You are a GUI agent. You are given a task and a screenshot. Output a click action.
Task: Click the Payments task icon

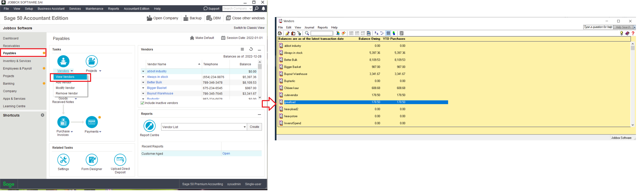click(x=92, y=122)
